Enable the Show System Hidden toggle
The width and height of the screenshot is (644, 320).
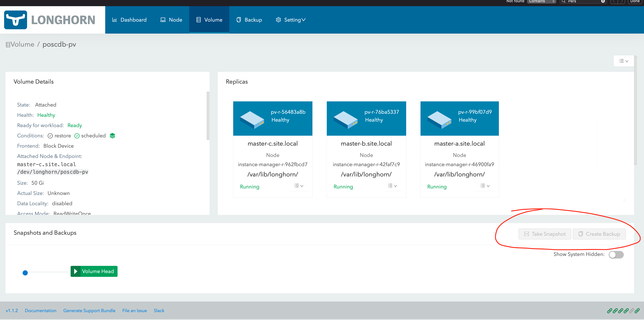616,255
